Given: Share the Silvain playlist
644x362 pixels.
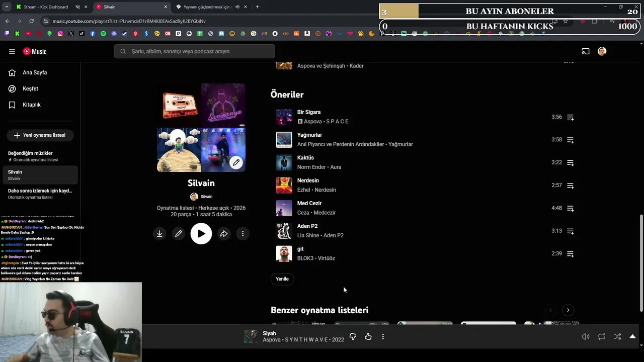Looking at the screenshot, I should coord(224,234).
